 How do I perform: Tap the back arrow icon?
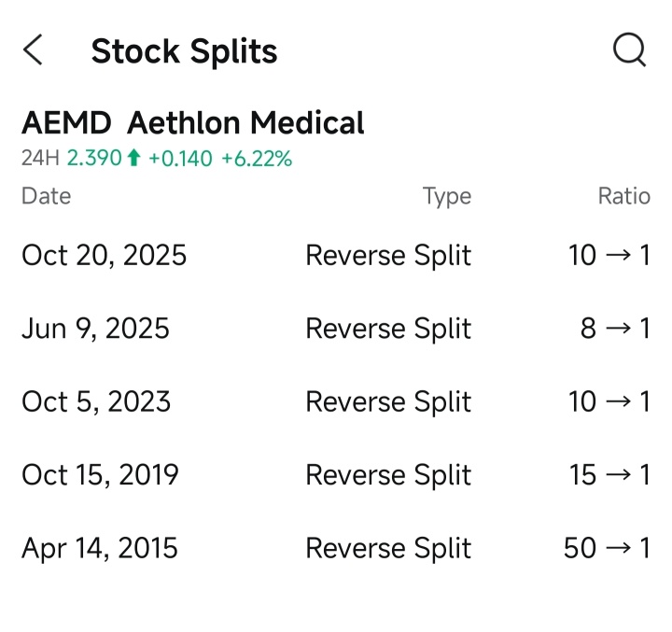[33, 49]
